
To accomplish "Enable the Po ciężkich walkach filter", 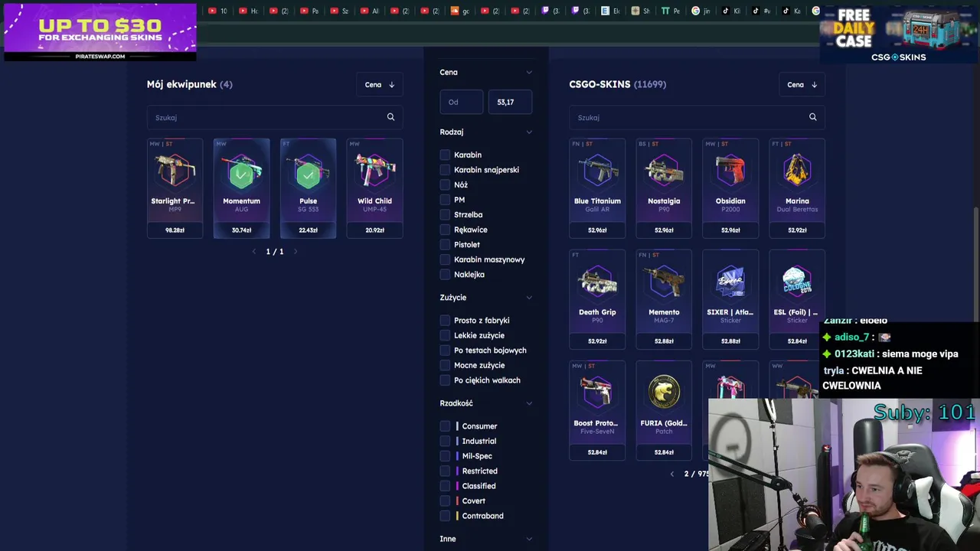I will [x=445, y=380].
